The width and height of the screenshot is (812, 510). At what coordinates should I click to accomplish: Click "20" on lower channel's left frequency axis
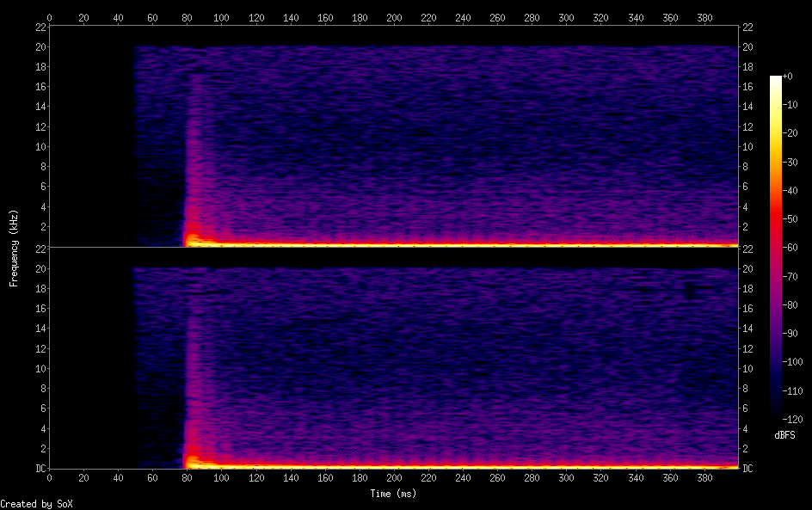[41, 269]
